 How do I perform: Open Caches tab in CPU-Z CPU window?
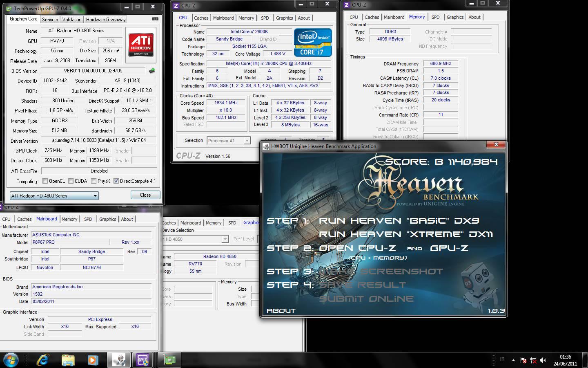pyautogui.click(x=201, y=18)
